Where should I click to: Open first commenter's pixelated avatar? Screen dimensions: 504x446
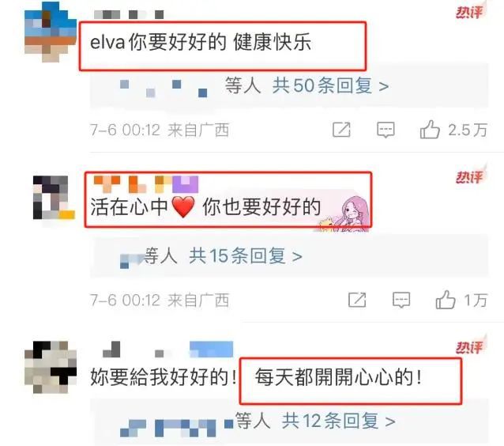[x=51, y=32]
